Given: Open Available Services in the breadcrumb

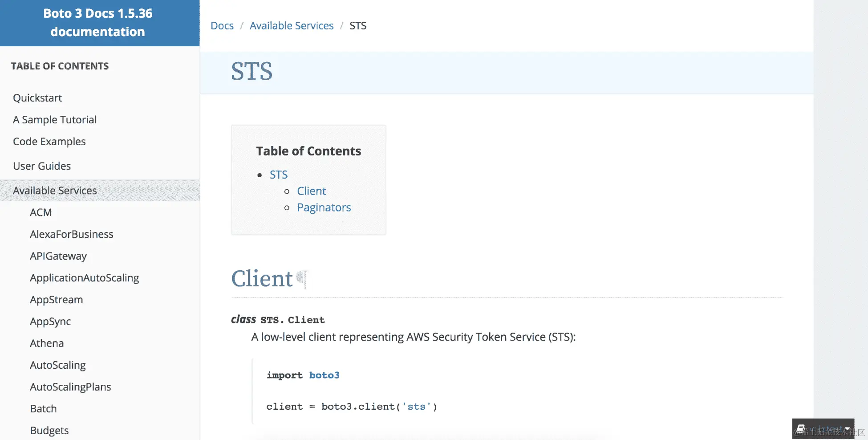Looking at the screenshot, I should pyautogui.click(x=292, y=26).
